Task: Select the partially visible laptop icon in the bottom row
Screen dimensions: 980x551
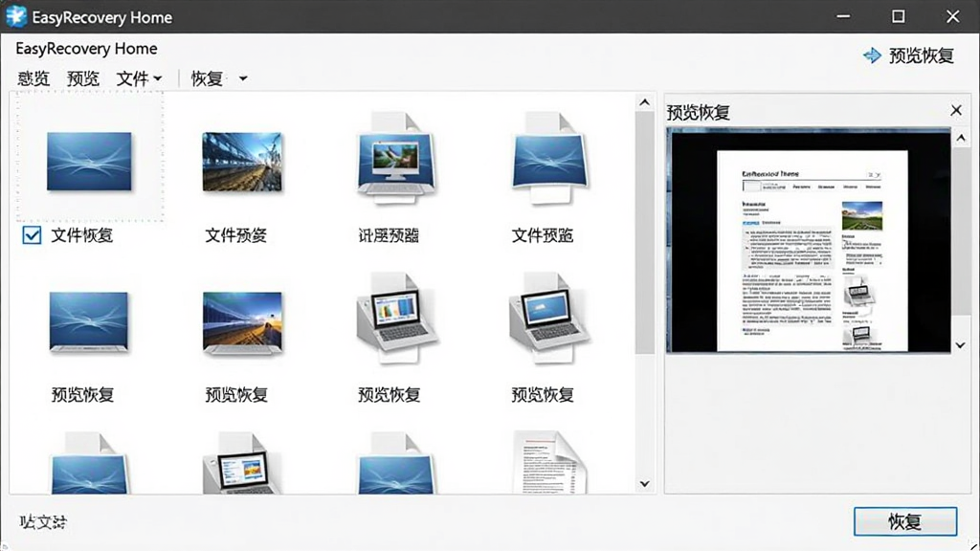Action: 242,463
